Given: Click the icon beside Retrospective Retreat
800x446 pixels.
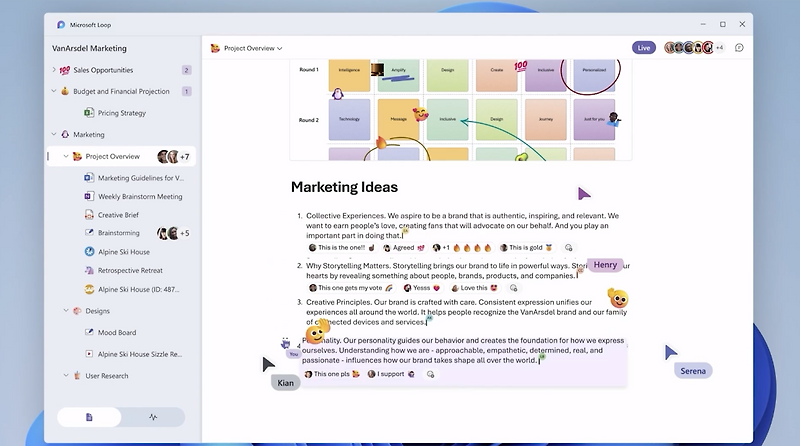Looking at the screenshot, I should pos(89,270).
